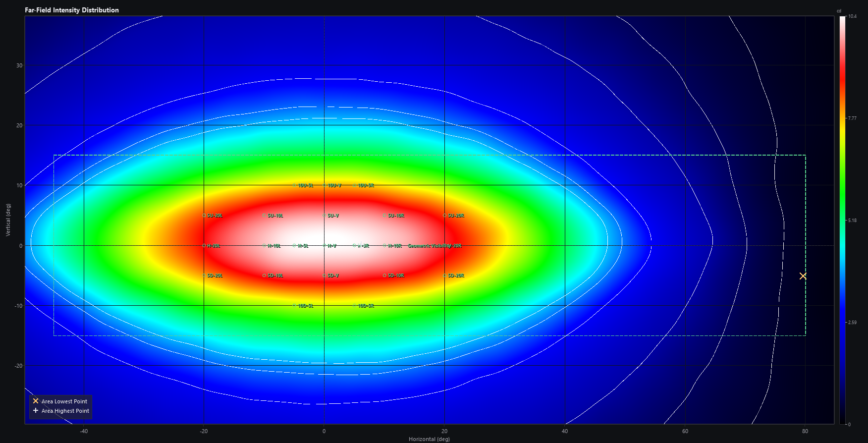Select the H-10R test point
Image resolution: width=868 pixels, height=443 pixels.
[384, 246]
